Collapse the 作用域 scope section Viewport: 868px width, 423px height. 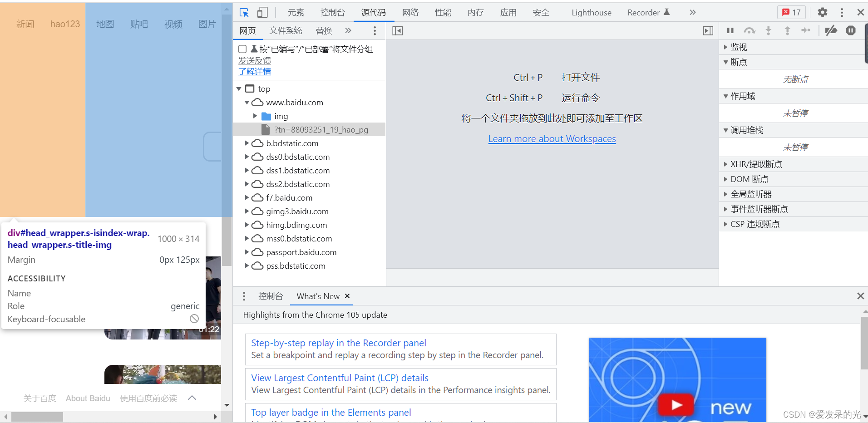pyautogui.click(x=793, y=96)
